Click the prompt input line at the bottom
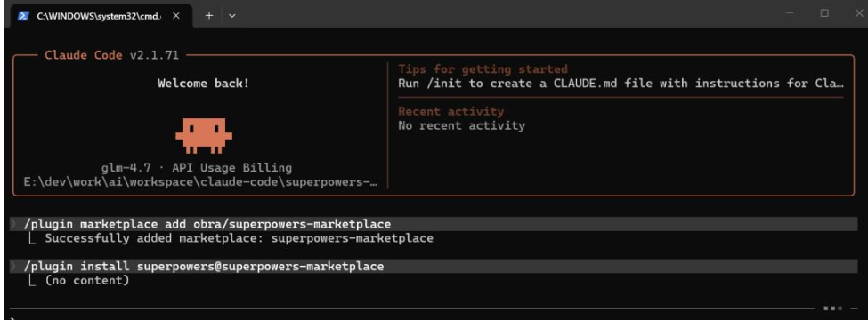The width and height of the screenshot is (868, 320). click(434, 316)
